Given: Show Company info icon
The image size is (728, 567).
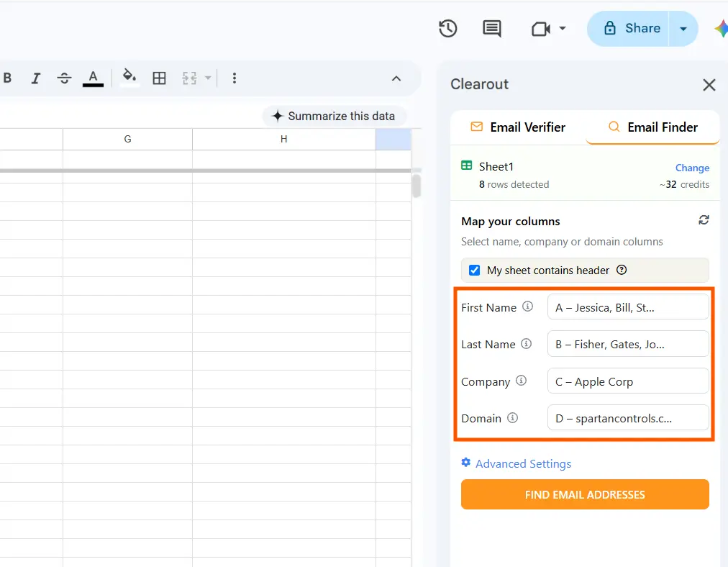Looking at the screenshot, I should pos(522,381).
